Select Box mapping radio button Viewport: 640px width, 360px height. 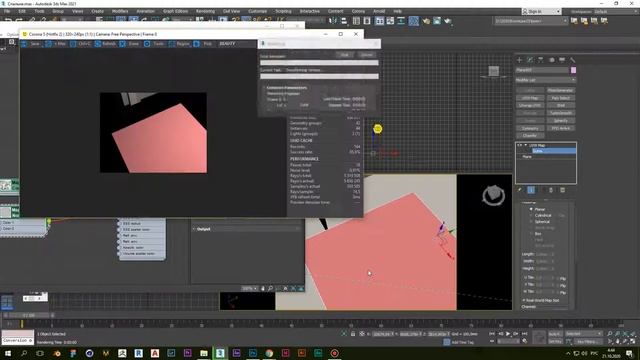point(531,234)
